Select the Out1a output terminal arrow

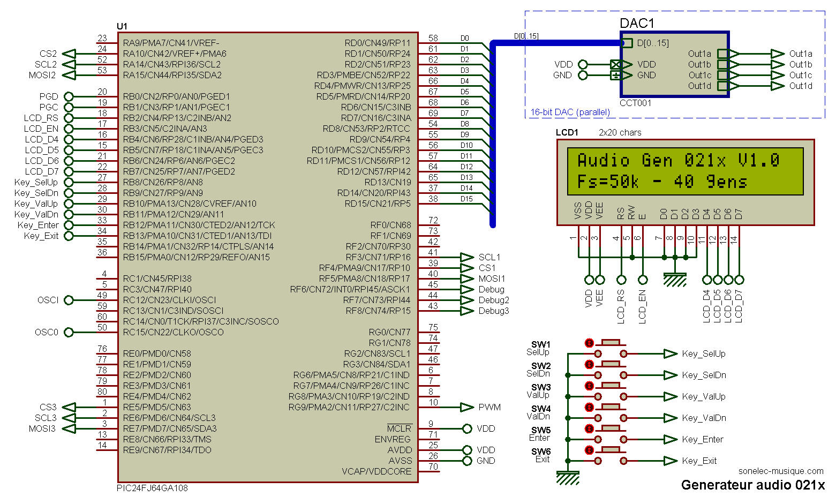click(x=778, y=54)
